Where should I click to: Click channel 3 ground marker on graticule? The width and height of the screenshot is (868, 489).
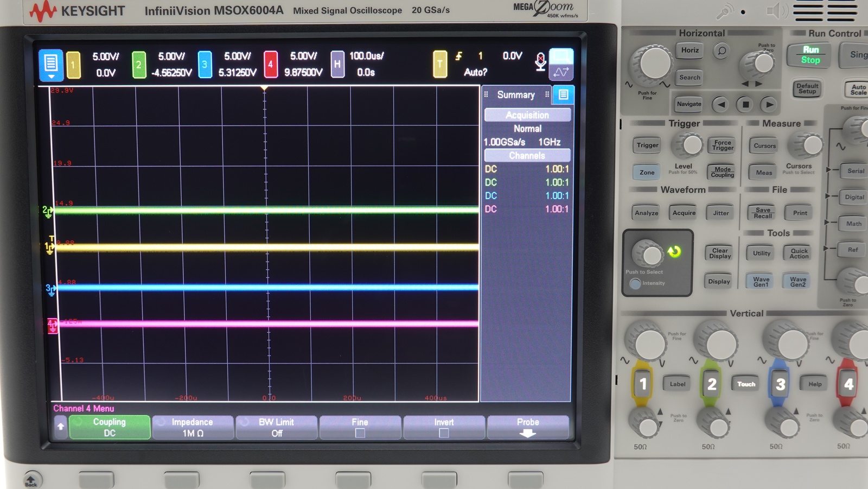(50, 290)
